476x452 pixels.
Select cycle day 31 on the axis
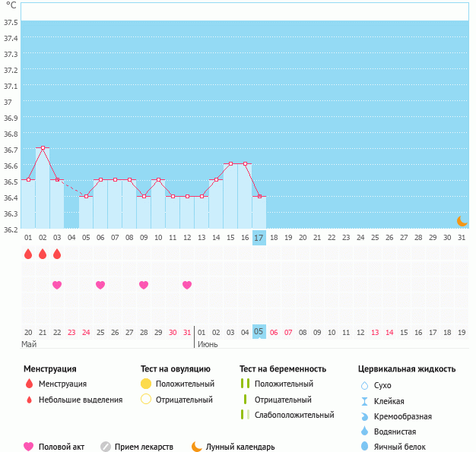pos(462,238)
